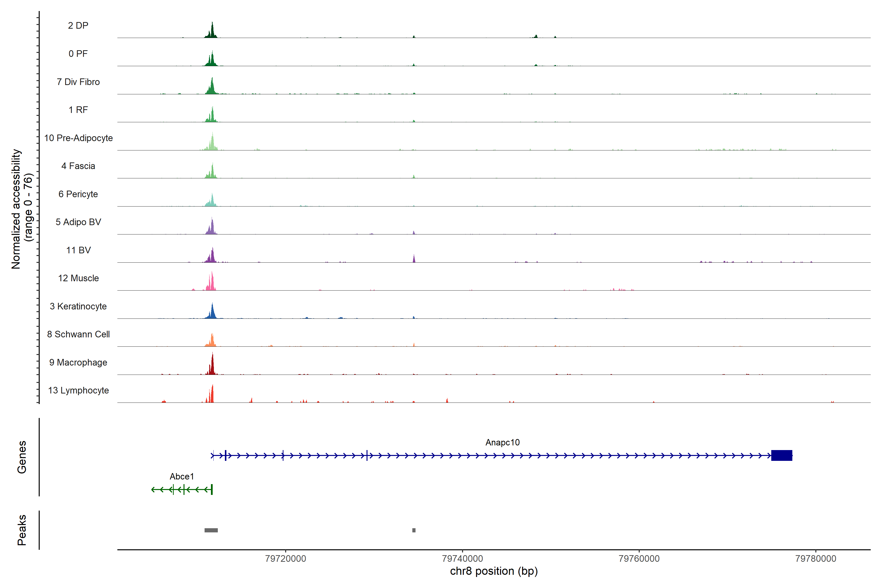Click the small gray peak square
The height and width of the screenshot is (588, 882).
[x=414, y=530]
